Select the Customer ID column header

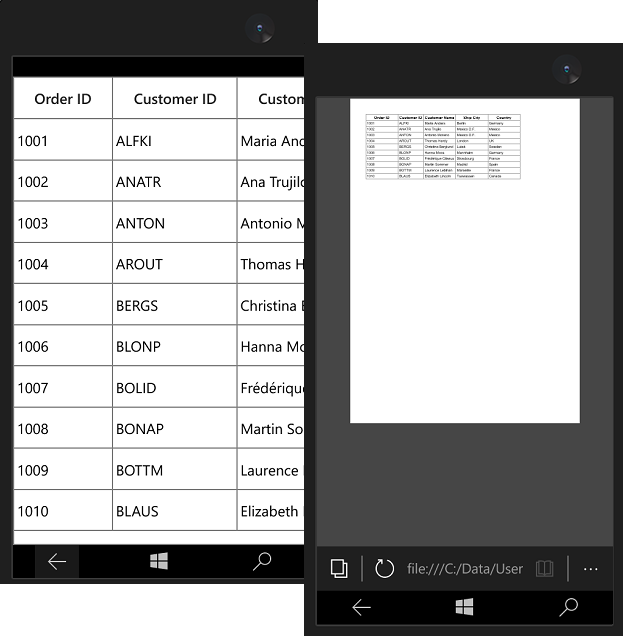(x=175, y=99)
